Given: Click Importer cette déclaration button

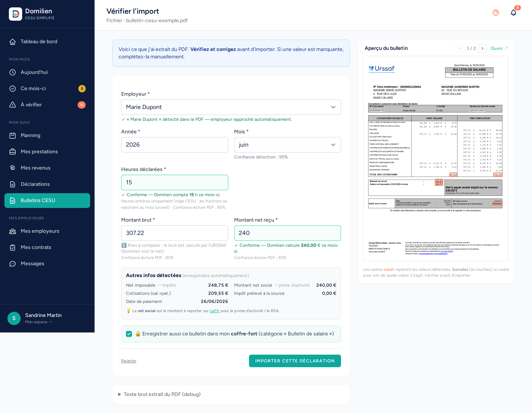Looking at the screenshot, I should [x=295, y=361].
